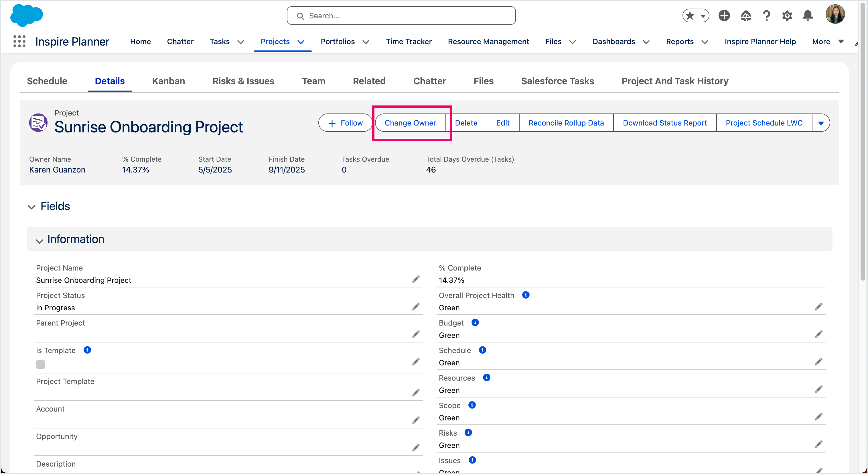Click the Follow button
The image size is (868, 474).
point(345,123)
